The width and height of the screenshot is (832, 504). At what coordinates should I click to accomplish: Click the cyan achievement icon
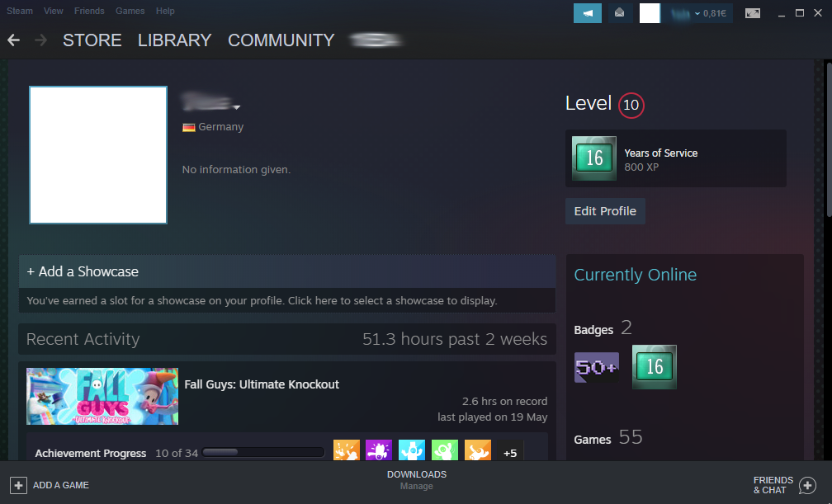point(412,450)
